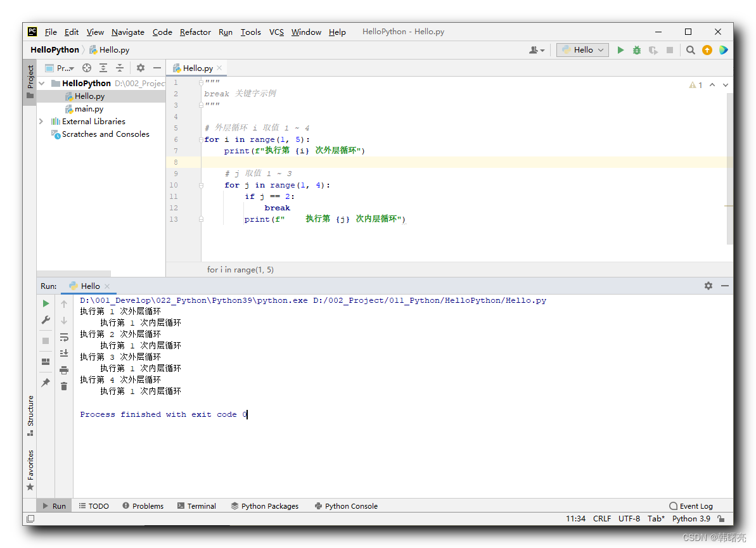Image resolution: width=756 pixels, height=548 pixels.
Task: Click the editor vertical scrollbar
Action: 729,169
